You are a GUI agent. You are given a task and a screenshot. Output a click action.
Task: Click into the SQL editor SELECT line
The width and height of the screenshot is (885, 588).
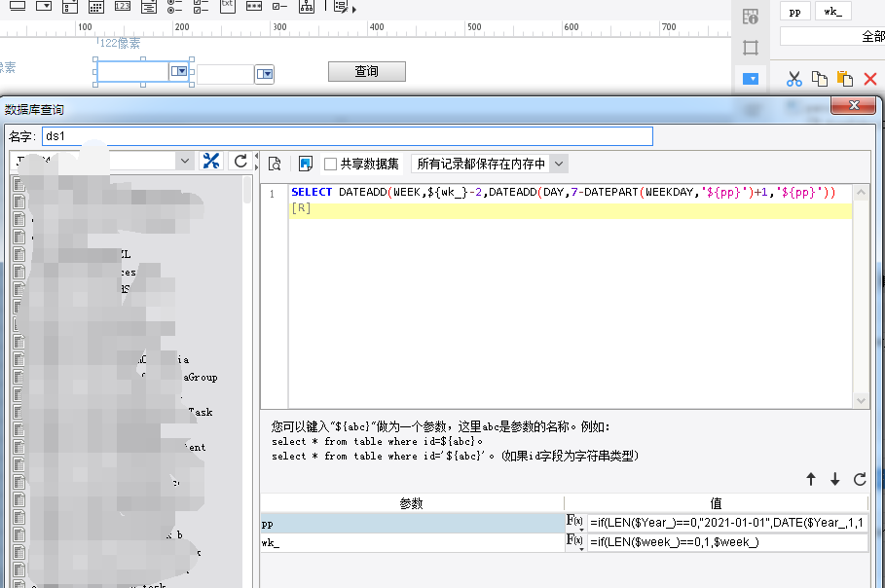564,192
